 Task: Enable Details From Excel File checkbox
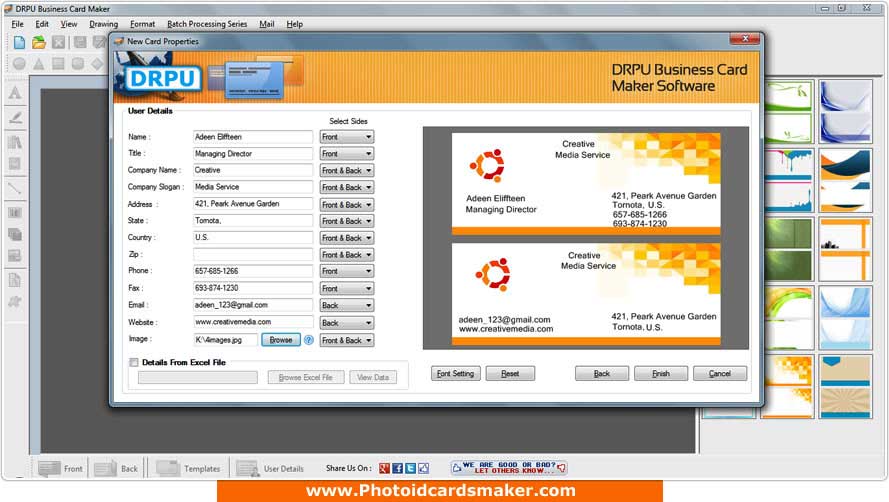[x=134, y=362]
